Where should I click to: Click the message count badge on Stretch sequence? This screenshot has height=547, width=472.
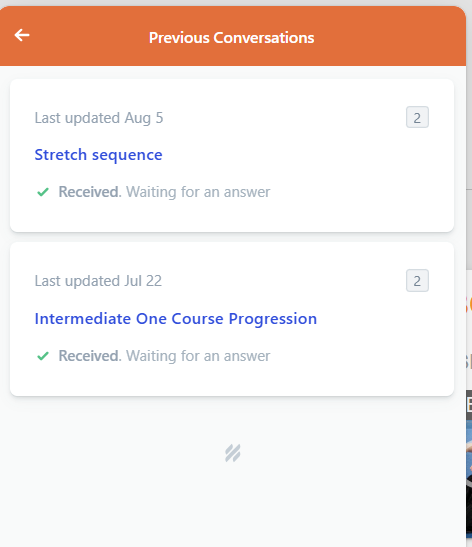pos(417,118)
